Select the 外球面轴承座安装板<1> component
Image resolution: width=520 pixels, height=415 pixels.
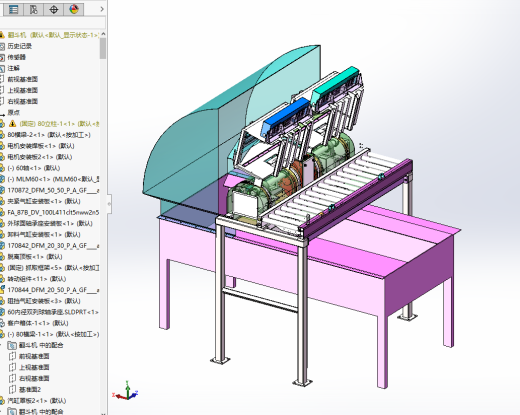click(50, 223)
